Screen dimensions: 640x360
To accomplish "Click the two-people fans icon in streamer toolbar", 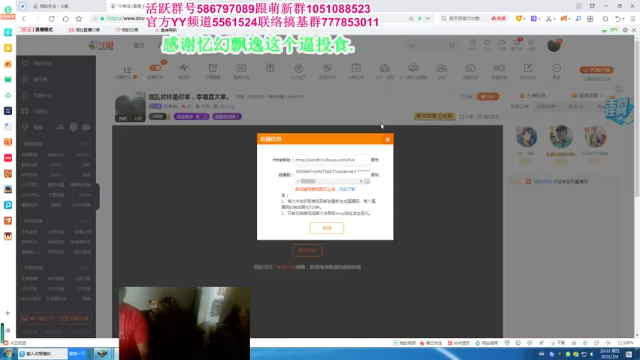I will pyautogui.click(x=442, y=68).
